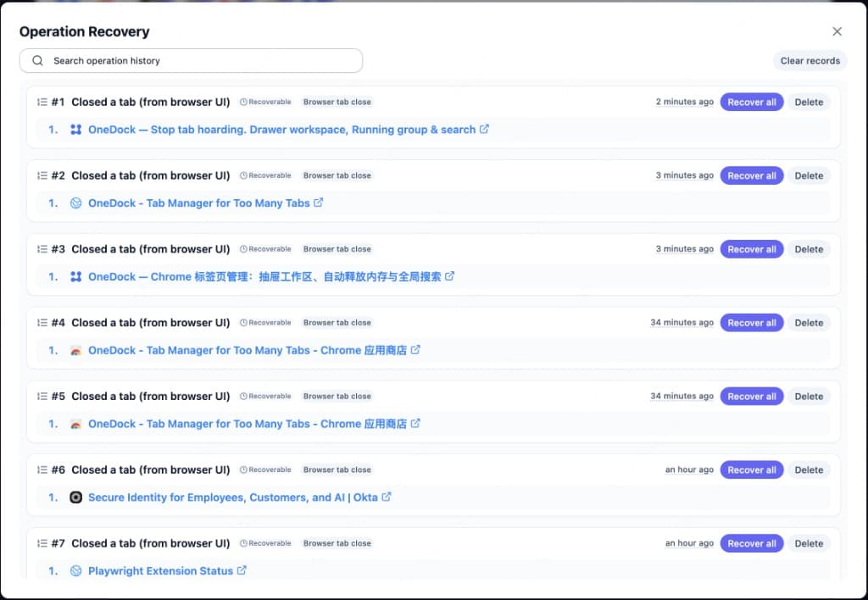This screenshot has height=600, width=868.
Task: Click OneDock favicon in record #1
Action: tap(75, 130)
